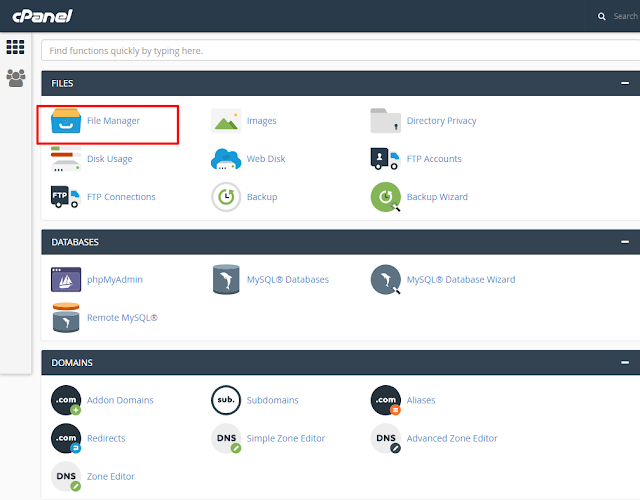Click the search magnifier icon in header

coord(602,16)
